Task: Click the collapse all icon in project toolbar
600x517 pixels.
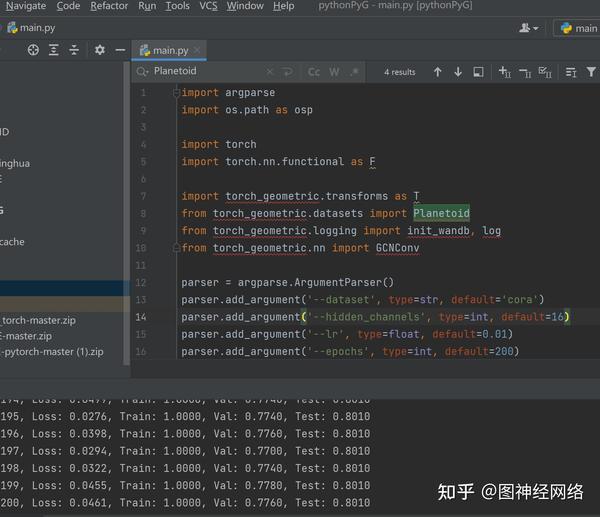Action: 75,50
